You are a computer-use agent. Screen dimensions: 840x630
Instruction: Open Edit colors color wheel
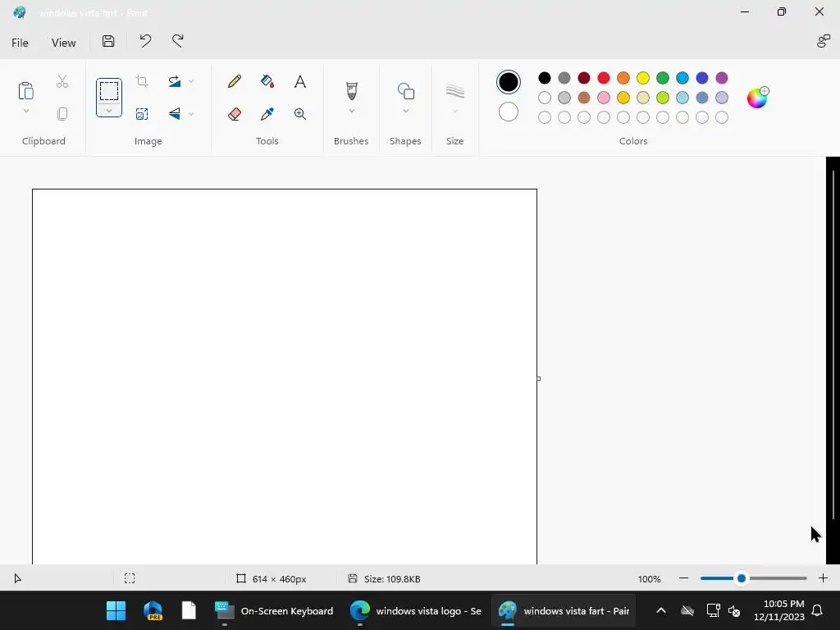(757, 98)
